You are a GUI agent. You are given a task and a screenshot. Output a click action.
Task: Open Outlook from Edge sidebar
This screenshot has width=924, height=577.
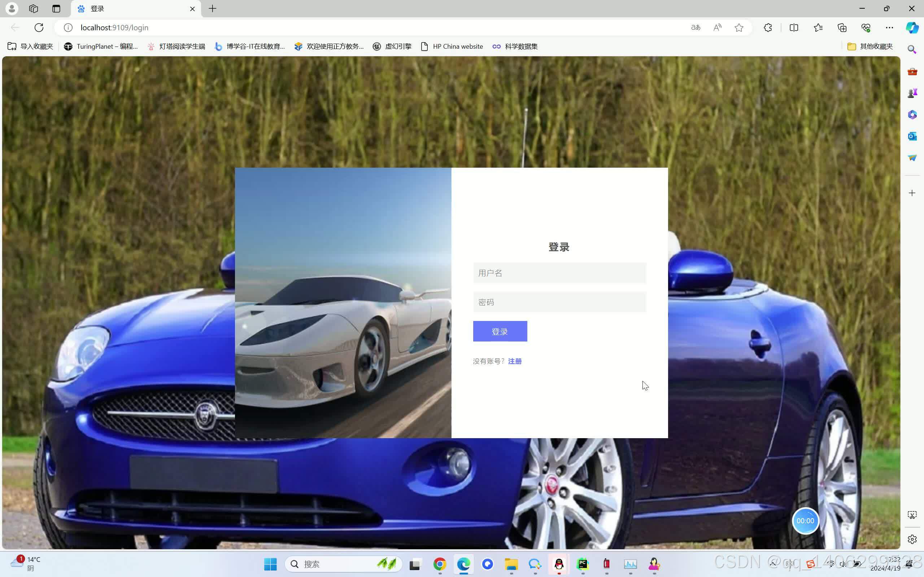pos(912,136)
